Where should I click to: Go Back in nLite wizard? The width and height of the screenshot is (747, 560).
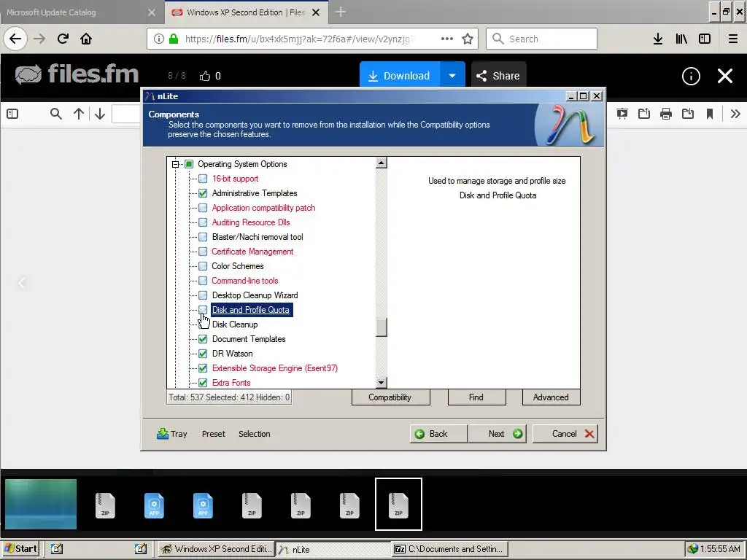click(x=438, y=434)
